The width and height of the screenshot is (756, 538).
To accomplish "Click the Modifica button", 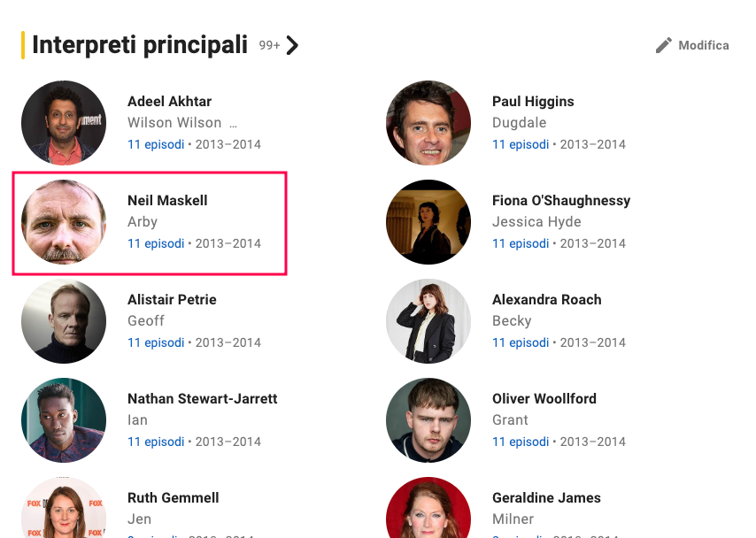I will [x=703, y=45].
